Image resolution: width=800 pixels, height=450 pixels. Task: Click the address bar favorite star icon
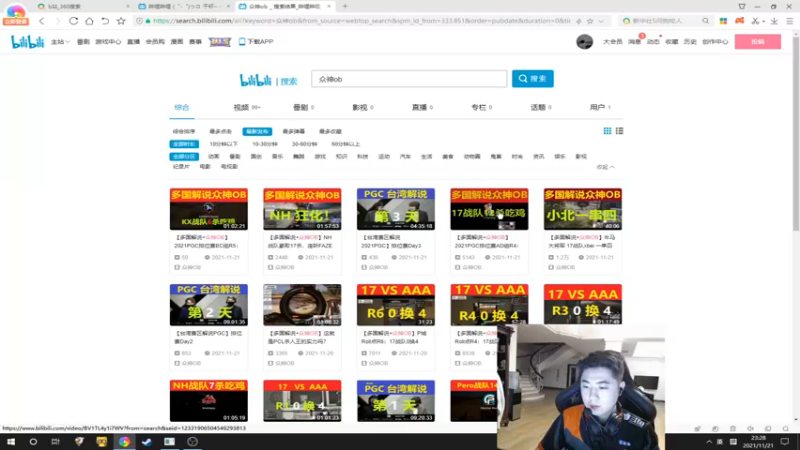(590, 21)
